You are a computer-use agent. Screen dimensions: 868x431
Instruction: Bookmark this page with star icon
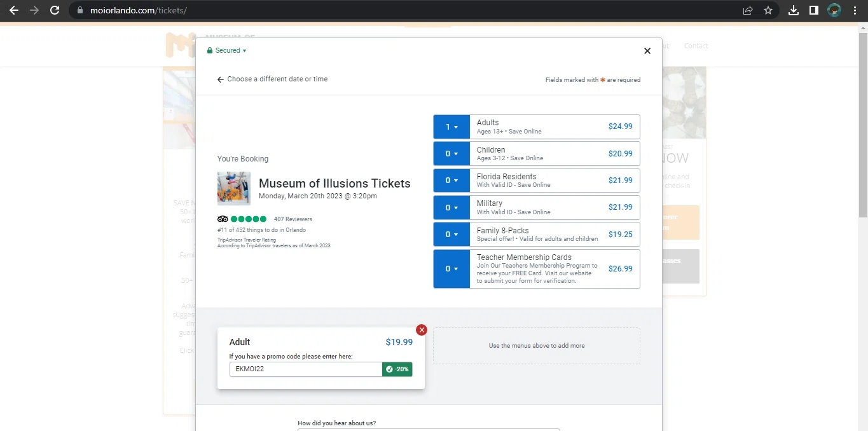click(768, 10)
